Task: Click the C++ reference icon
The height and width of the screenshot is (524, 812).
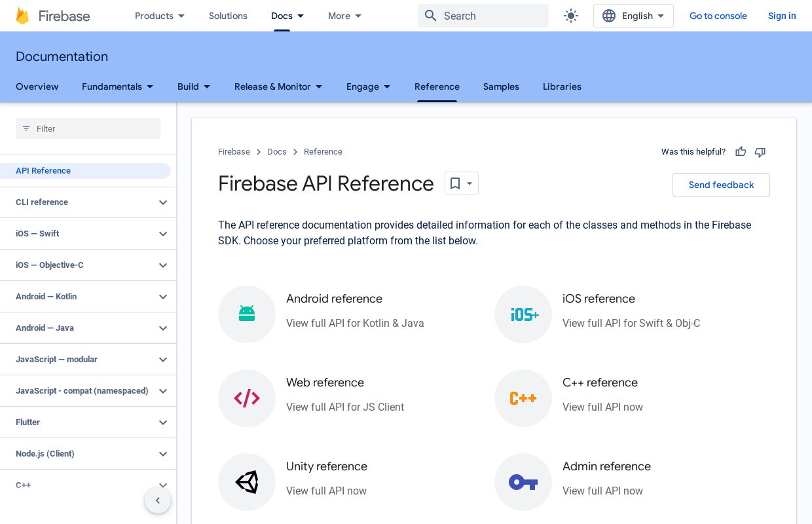Action: coord(523,398)
